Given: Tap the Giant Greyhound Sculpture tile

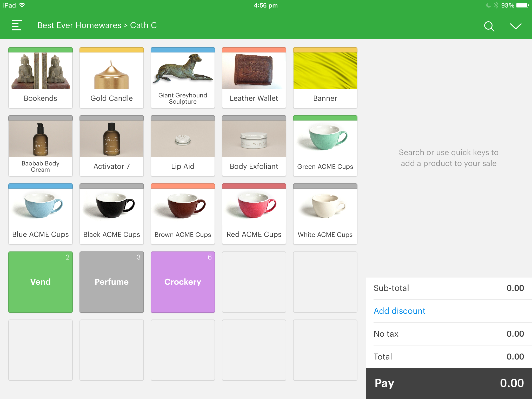Looking at the screenshot, I should point(183,78).
